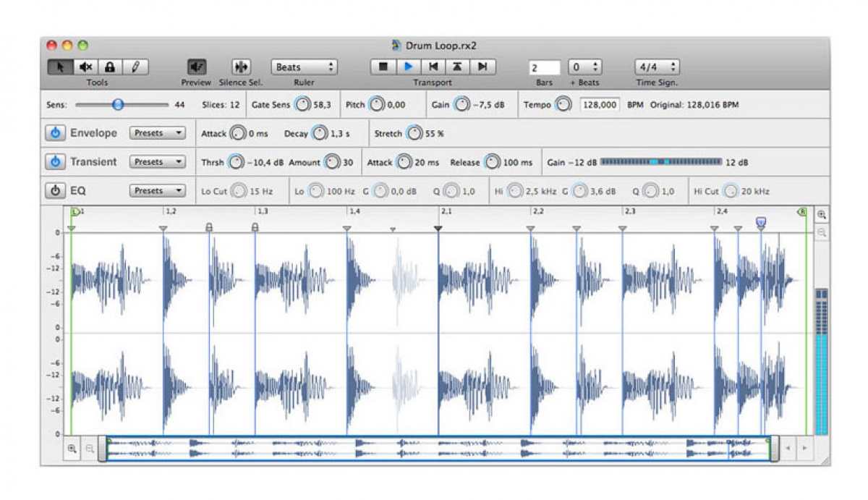Click the waveform overview scrollbar
The height and width of the screenshot is (500, 868).
coord(438,449)
